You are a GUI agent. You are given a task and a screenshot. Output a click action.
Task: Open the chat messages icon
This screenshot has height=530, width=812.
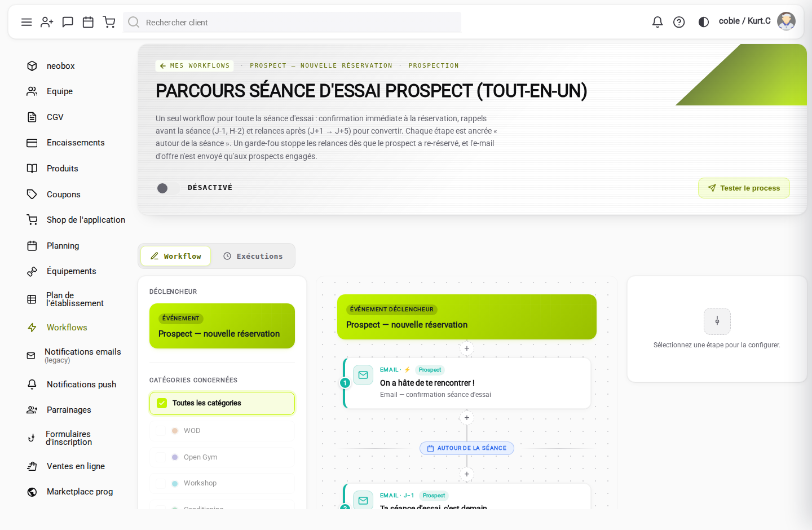(68, 22)
